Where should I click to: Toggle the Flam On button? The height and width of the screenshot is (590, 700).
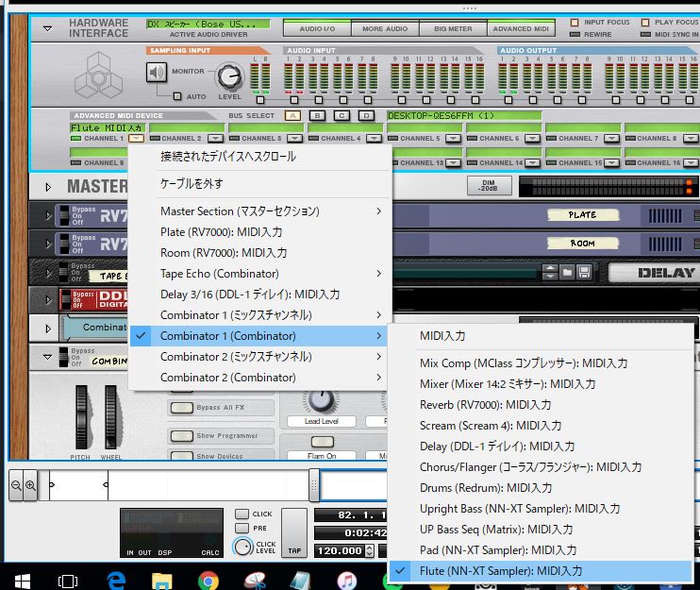click(323, 442)
